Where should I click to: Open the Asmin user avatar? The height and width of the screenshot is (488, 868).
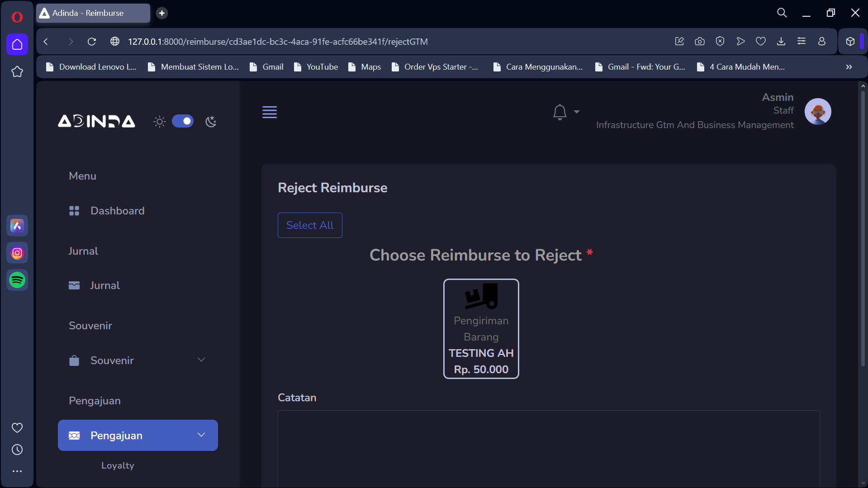click(817, 112)
